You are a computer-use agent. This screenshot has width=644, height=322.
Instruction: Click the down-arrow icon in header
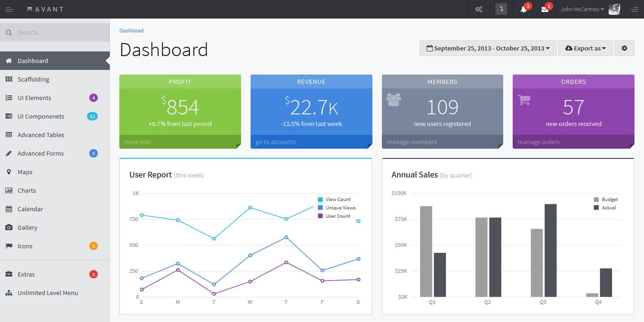click(x=501, y=9)
